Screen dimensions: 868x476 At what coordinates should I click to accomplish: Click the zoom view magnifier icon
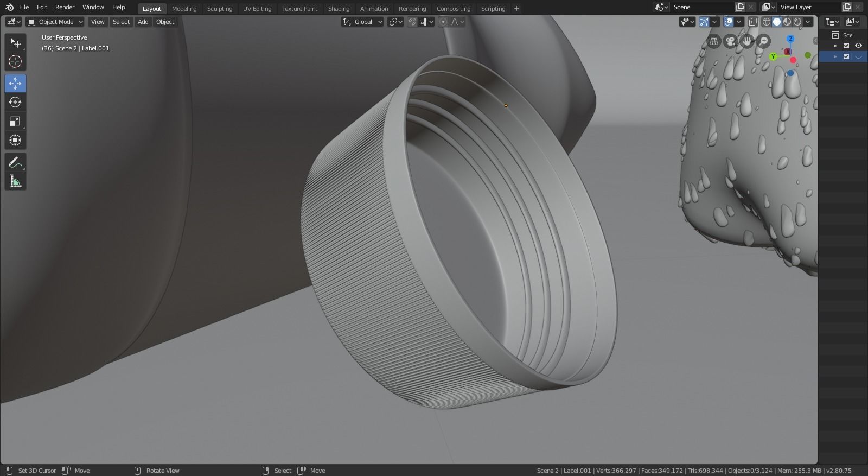click(x=763, y=41)
